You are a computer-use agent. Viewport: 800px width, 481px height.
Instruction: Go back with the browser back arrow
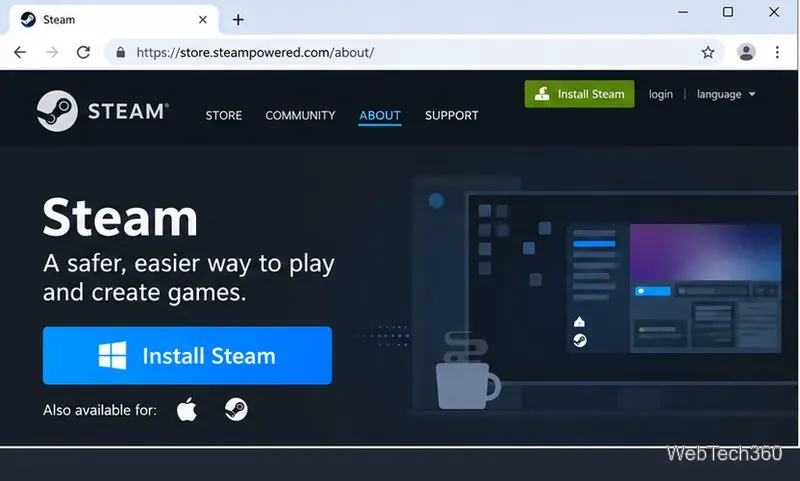20,52
